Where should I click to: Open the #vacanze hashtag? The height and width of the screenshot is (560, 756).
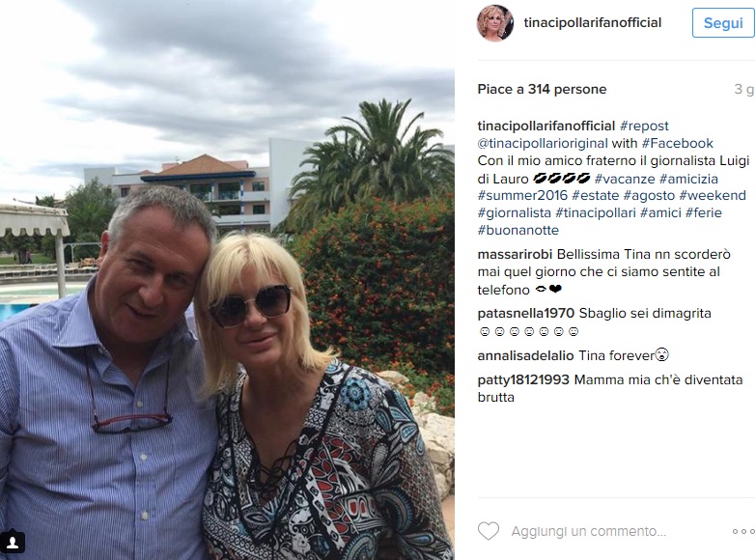point(625,179)
